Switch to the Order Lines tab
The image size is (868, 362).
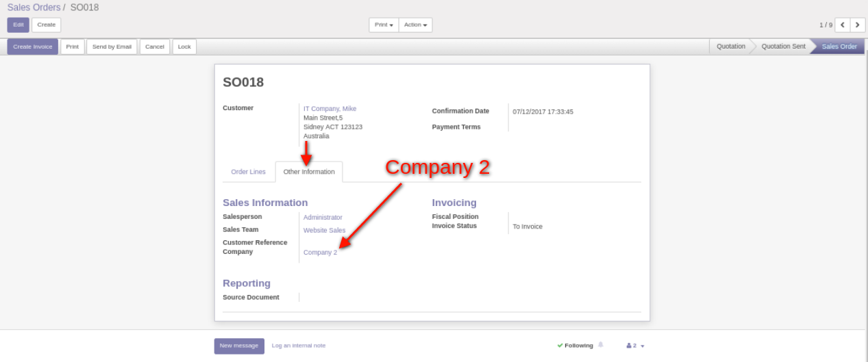click(x=248, y=172)
